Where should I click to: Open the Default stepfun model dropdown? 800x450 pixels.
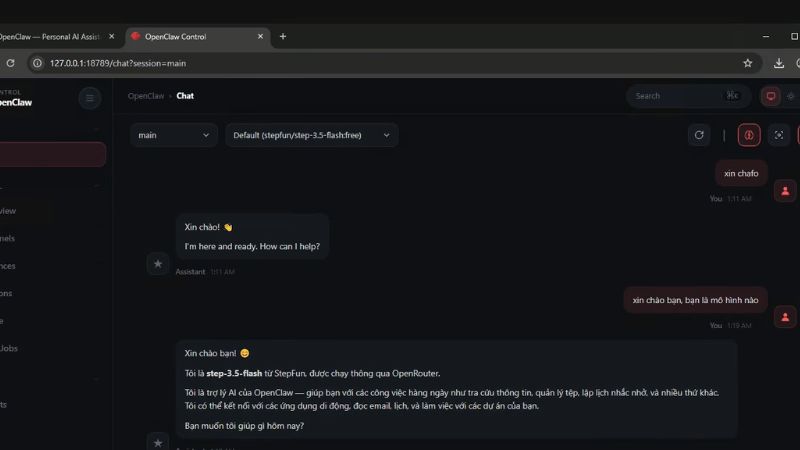coord(311,135)
